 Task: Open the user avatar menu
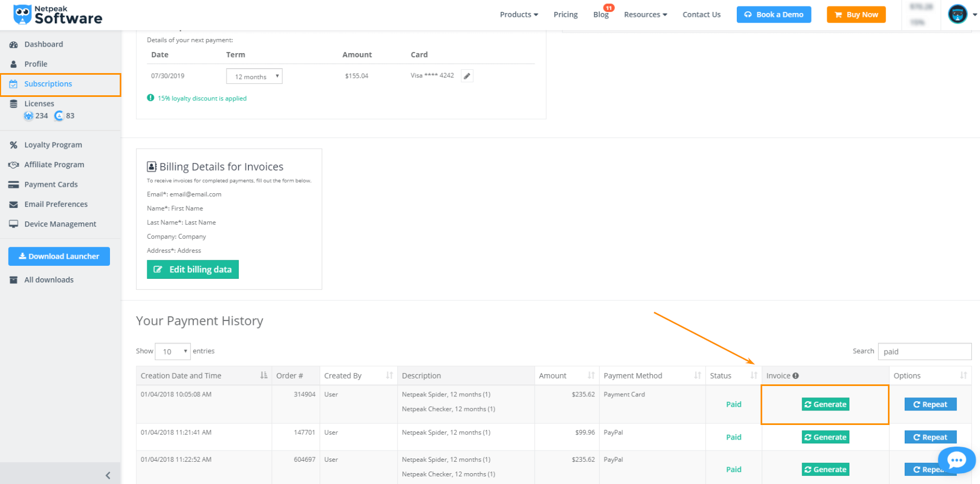click(x=962, y=15)
